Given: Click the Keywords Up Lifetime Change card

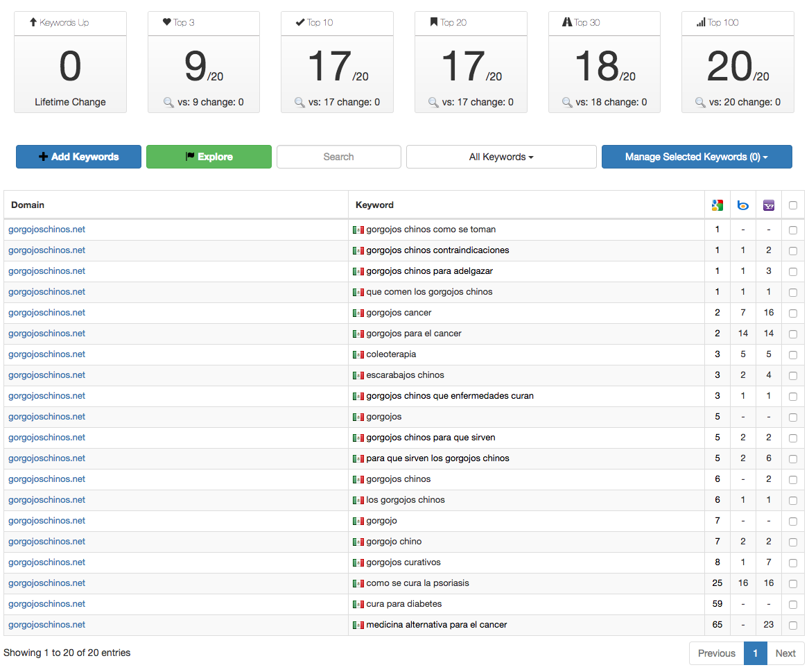Looking at the screenshot, I should pos(70,62).
